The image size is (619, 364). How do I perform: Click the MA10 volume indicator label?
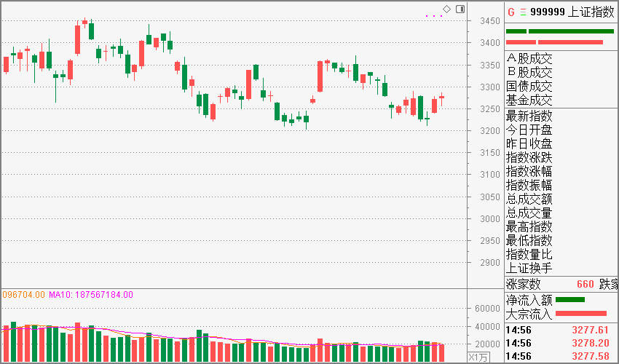(91, 295)
